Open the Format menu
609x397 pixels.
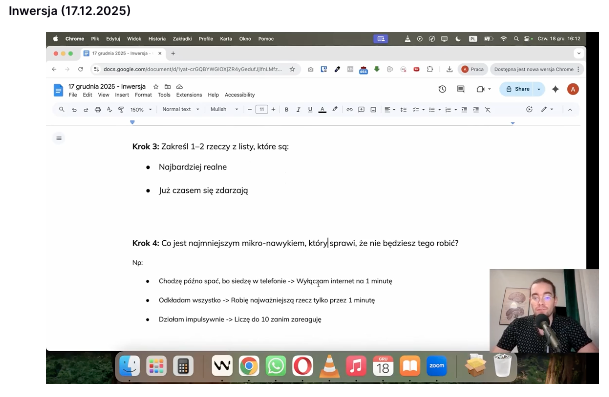143,95
